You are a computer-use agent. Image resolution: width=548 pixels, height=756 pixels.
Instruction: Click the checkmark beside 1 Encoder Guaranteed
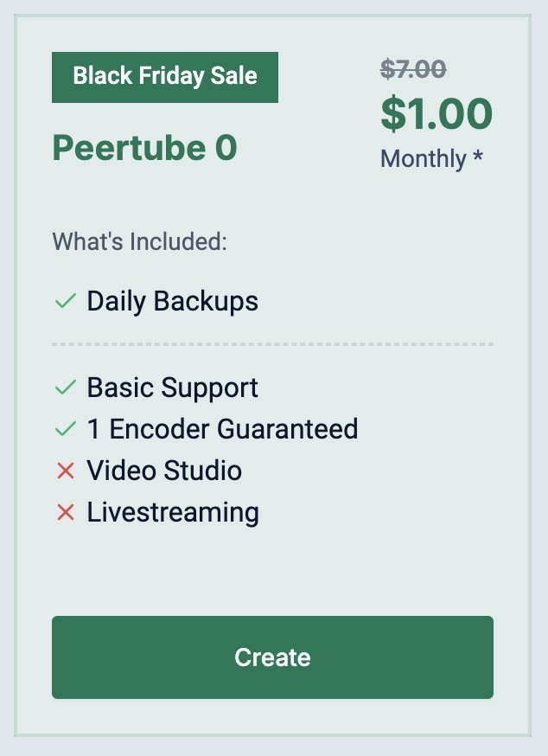click(x=66, y=429)
